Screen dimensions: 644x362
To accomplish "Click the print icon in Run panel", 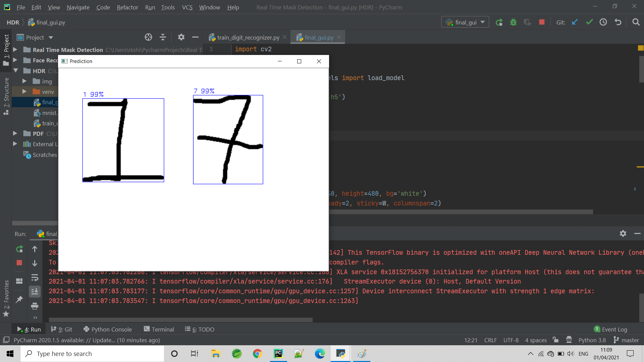I will (x=35, y=306).
